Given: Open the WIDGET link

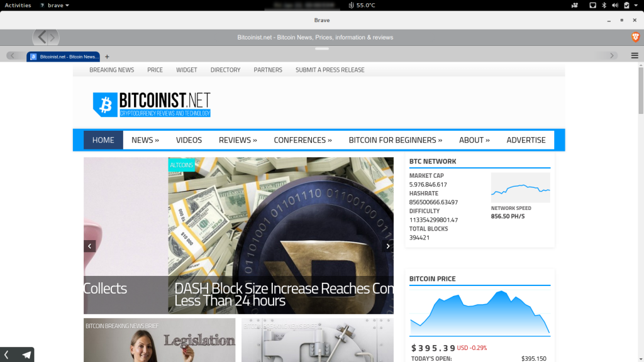Looking at the screenshot, I should 186,70.
